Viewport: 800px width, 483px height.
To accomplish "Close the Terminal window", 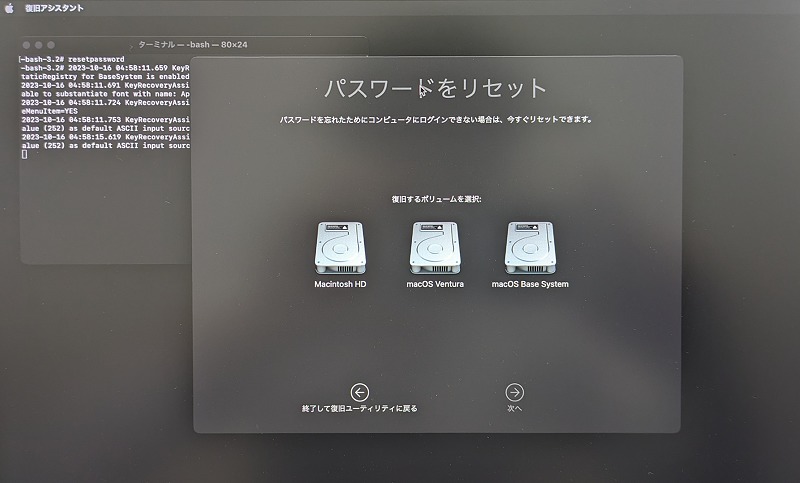I will (27, 45).
